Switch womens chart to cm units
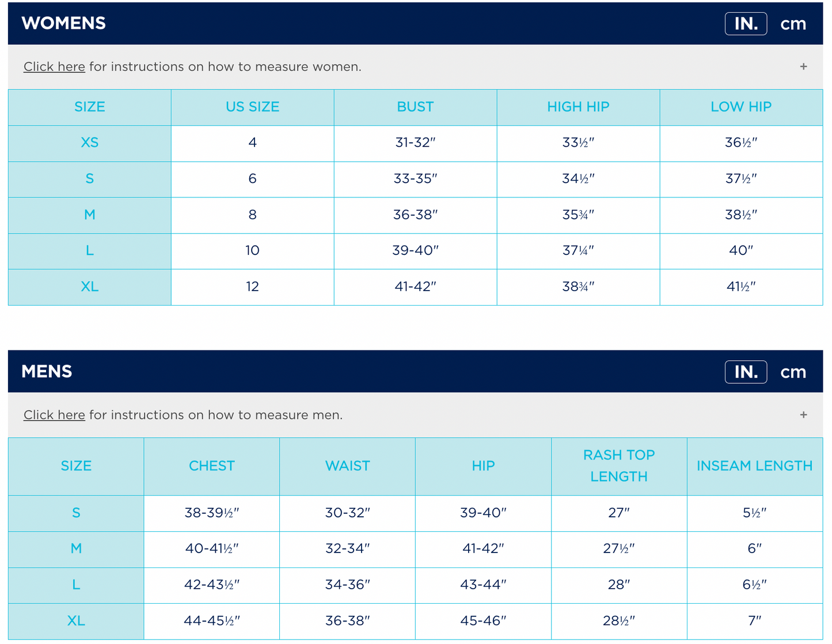The height and width of the screenshot is (644, 832). click(x=793, y=24)
